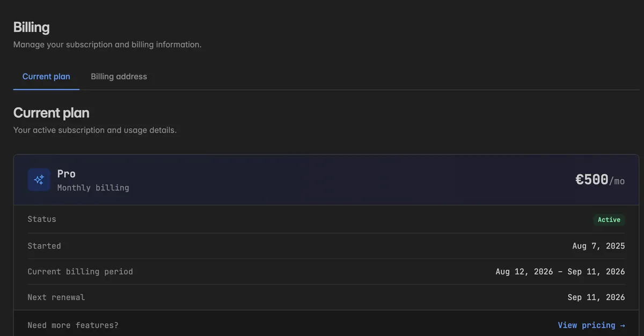Image resolution: width=644 pixels, height=336 pixels.
Task: Click the Next renewal row label
Action: coord(56,297)
